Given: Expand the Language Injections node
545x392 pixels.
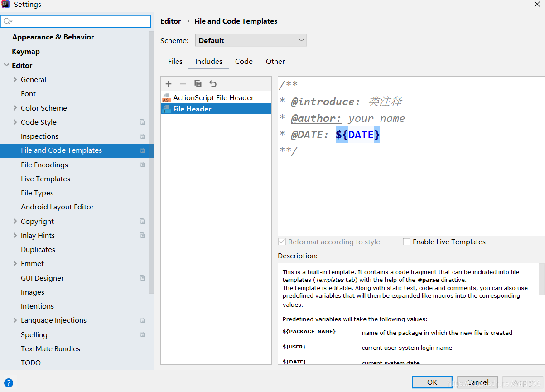Looking at the screenshot, I should (15, 320).
